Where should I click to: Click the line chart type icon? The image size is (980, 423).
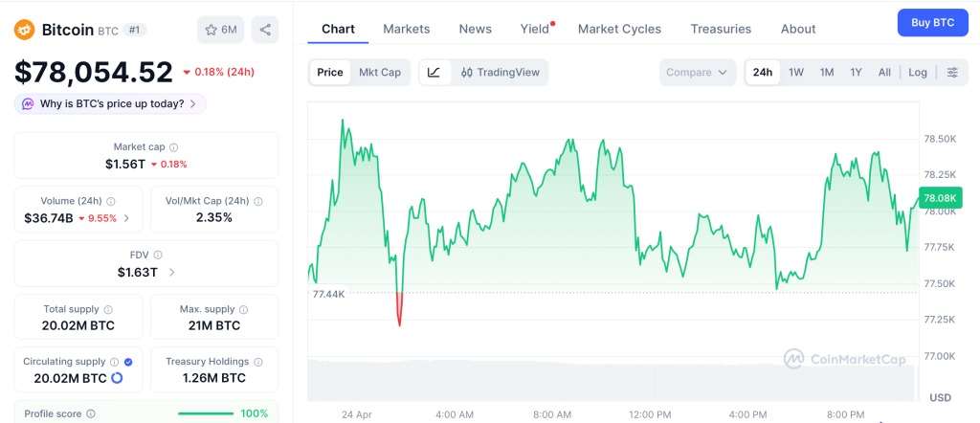point(434,72)
